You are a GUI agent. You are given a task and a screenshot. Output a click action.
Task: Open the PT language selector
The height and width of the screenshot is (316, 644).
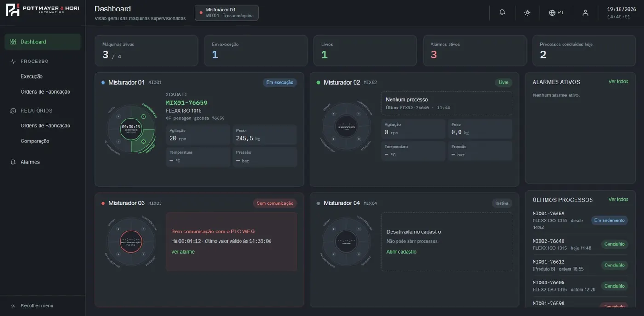556,12
